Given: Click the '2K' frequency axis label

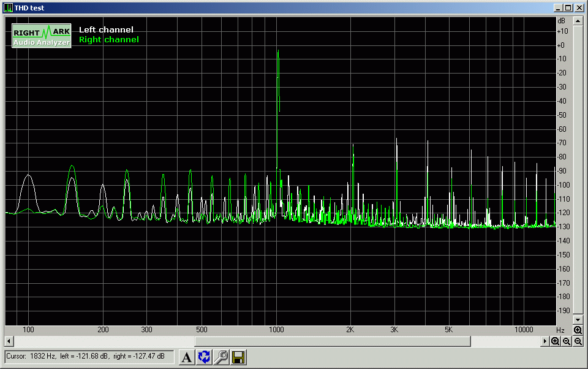Looking at the screenshot, I should [350, 330].
